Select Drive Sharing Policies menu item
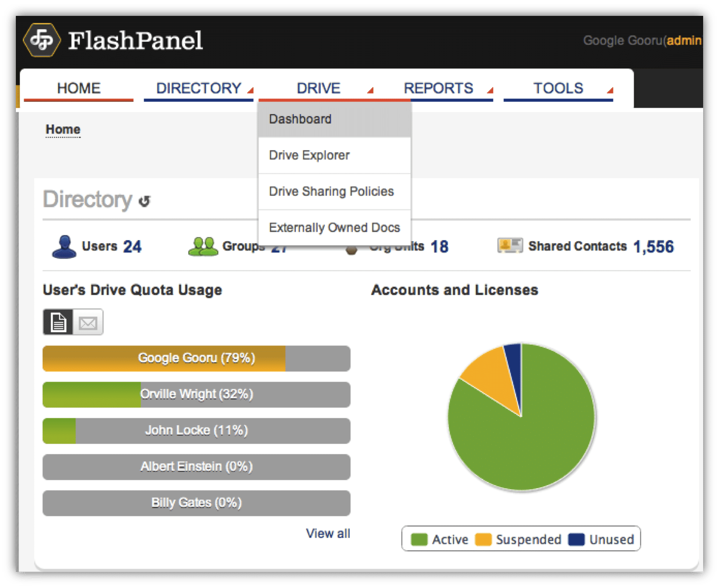The image size is (719, 588). pos(334,192)
